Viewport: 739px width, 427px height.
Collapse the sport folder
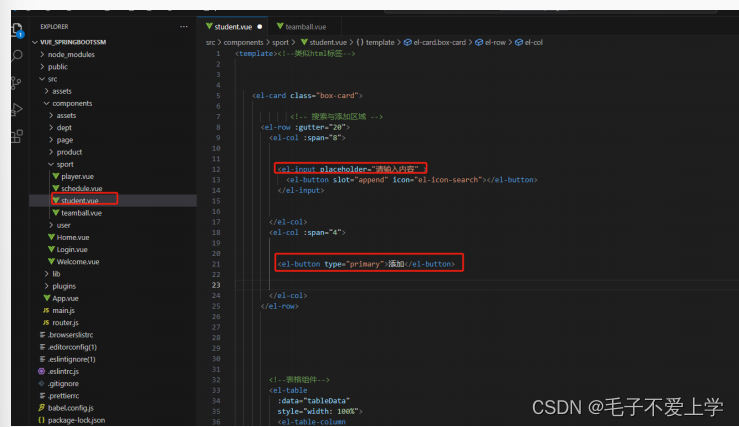coord(51,164)
